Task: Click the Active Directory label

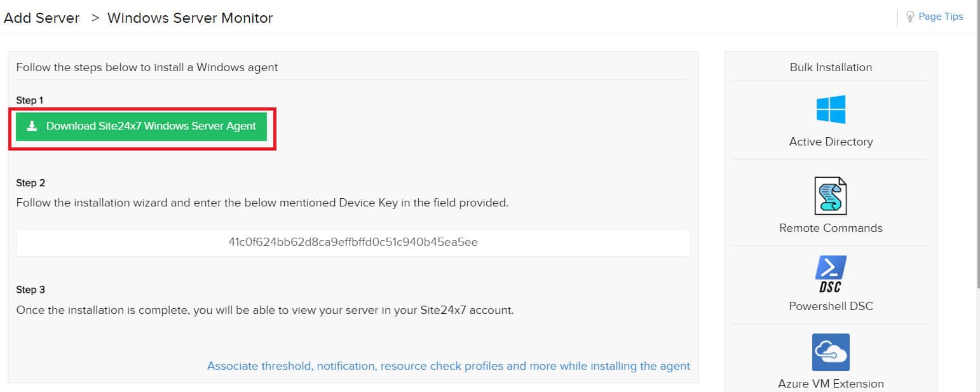Action: pos(831,142)
